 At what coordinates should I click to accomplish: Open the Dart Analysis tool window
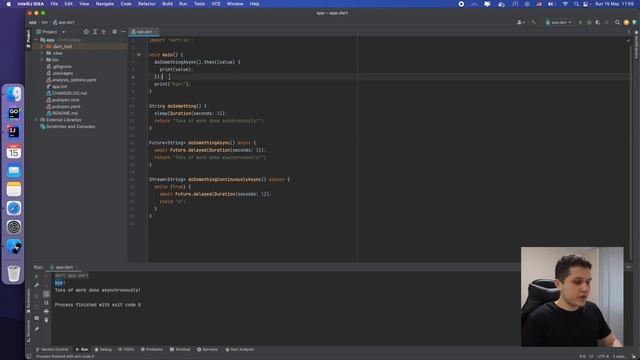(240, 350)
